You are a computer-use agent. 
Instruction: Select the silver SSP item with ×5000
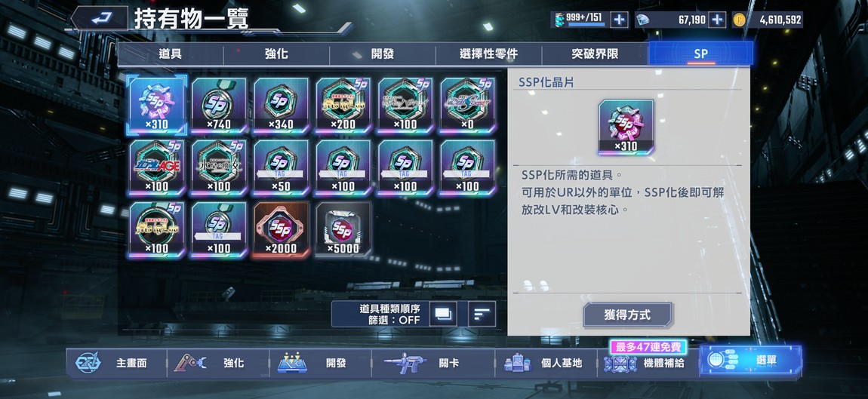343,229
